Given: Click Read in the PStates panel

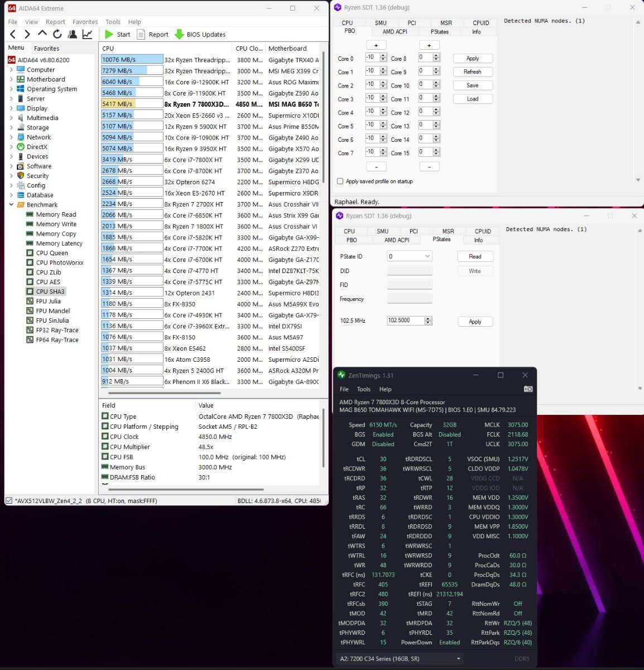Looking at the screenshot, I should tap(475, 256).
